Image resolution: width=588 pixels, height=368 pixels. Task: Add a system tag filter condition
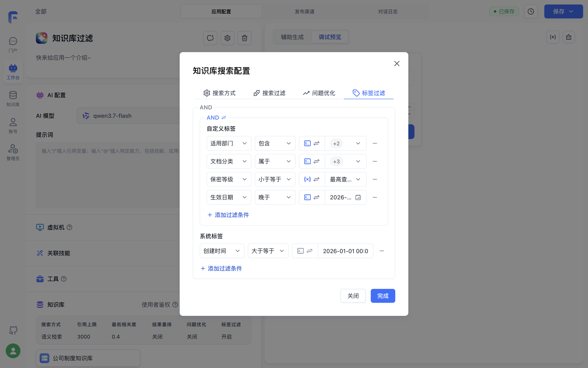coord(221,268)
